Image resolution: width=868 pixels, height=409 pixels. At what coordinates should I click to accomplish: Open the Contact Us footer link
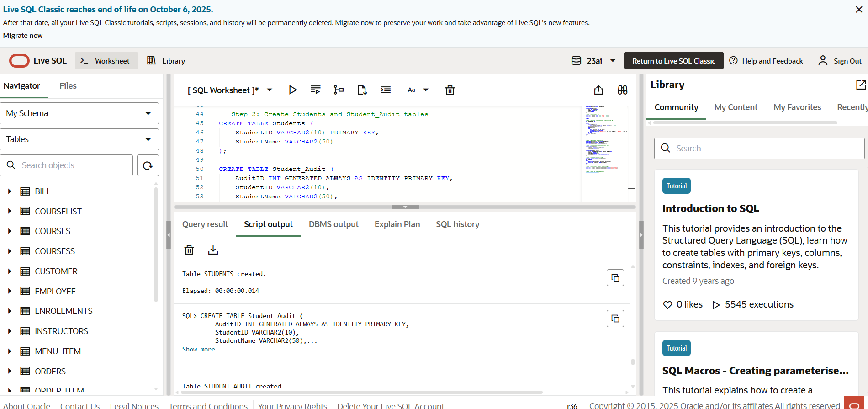(80, 405)
